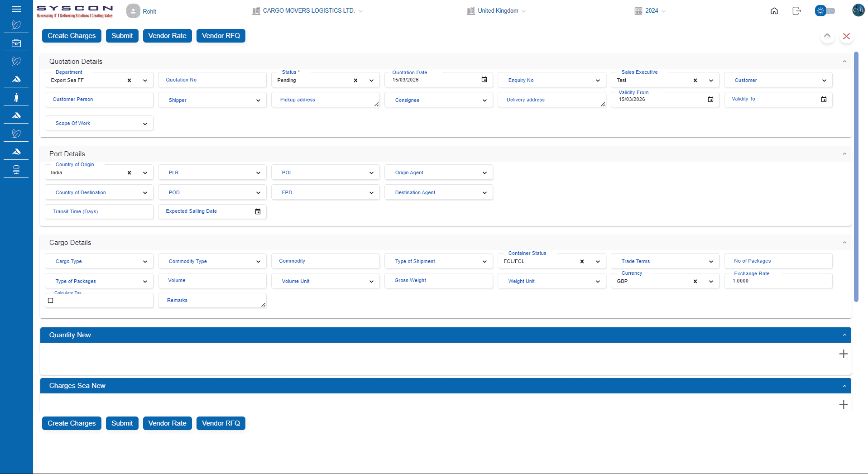Open the Expected Sailing Date calendar

[x=258, y=211]
